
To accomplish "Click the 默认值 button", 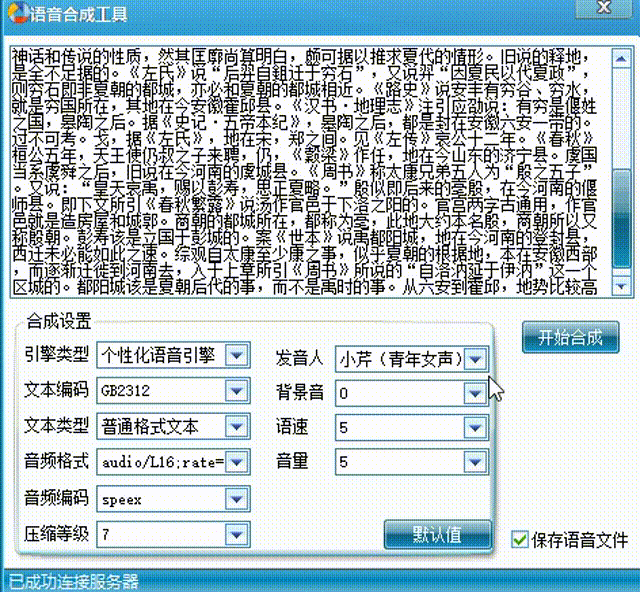I will coord(438,534).
